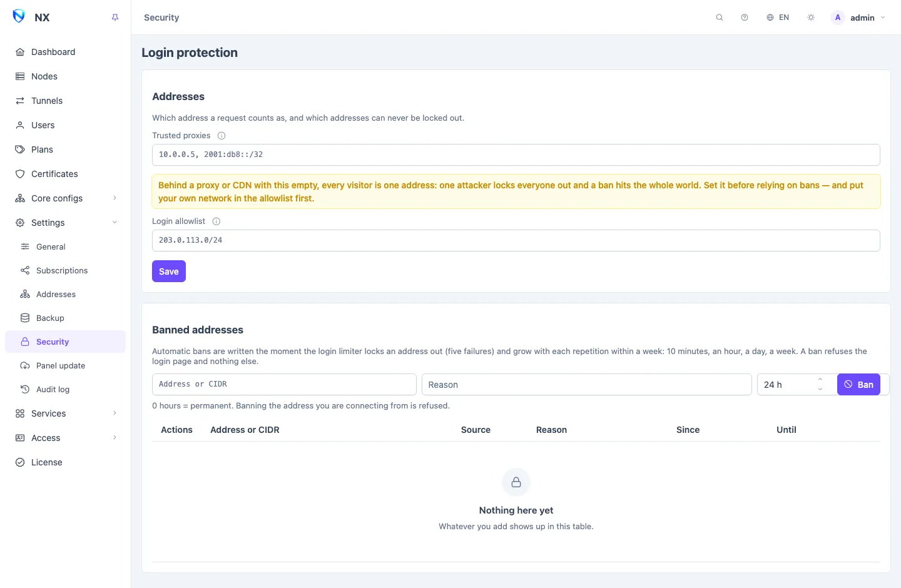Click the Users person icon

point(20,125)
